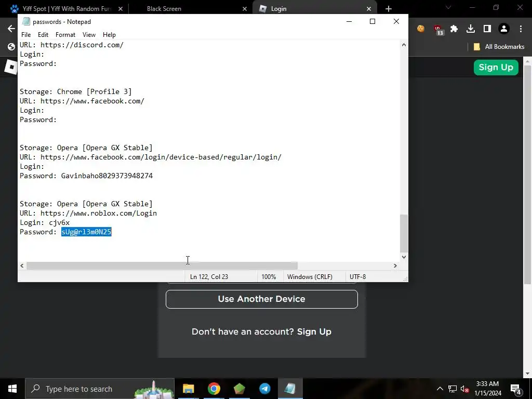Image resolution: width=532 pixels, height=399 pixels.
Task: Click the Notepad title bar icon
Action: (x=26, y=21)
